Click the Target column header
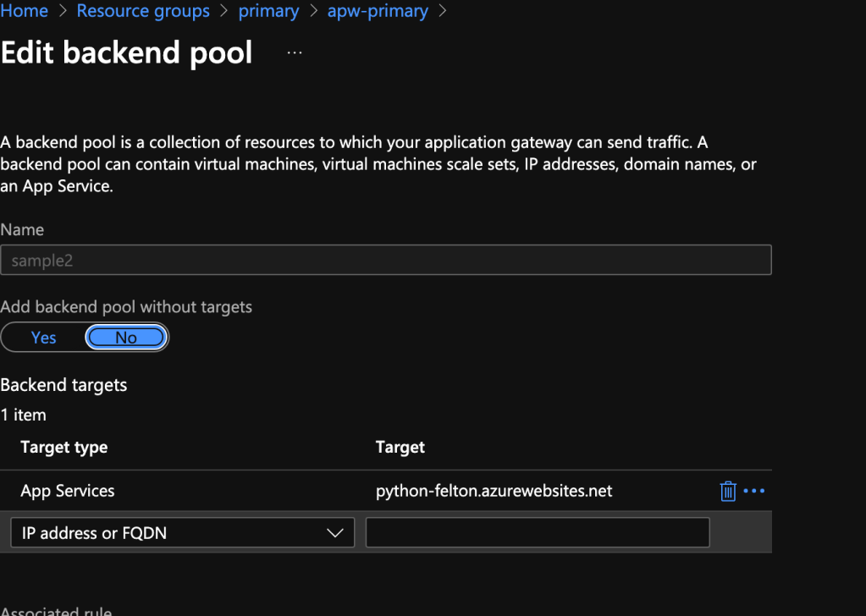The width and height of the screenshot is (866, 616). point(400,447)
